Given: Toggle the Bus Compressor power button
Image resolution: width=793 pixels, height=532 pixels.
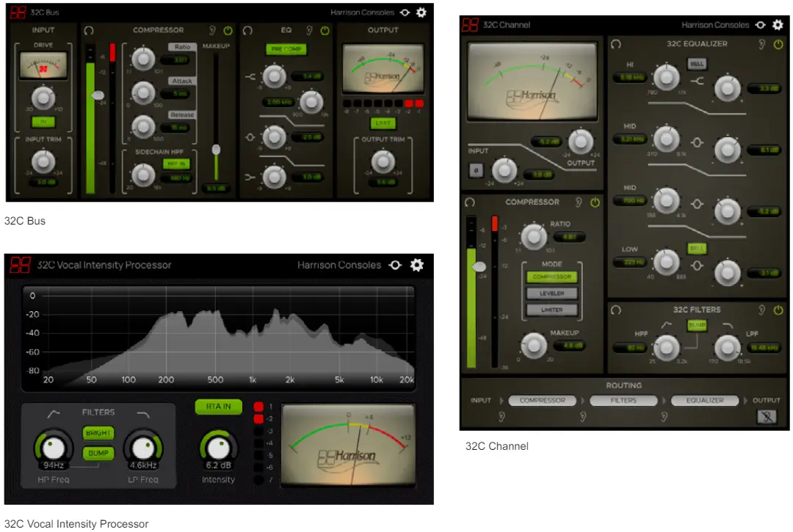Looking at the screenshot, I should [x=228, y=31].
